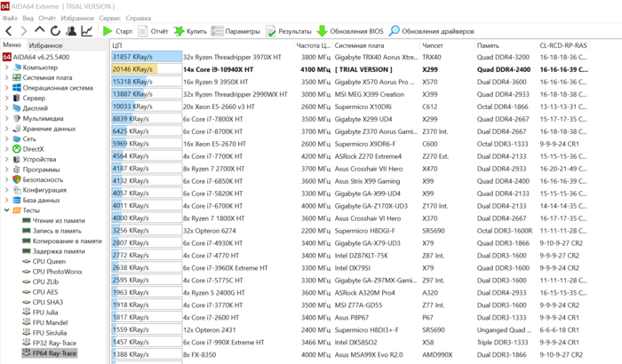The height and width of the screenshot is (364, 622).
Task: Select the CPU ZLib benchmark icon
Action: click(26, 282)
